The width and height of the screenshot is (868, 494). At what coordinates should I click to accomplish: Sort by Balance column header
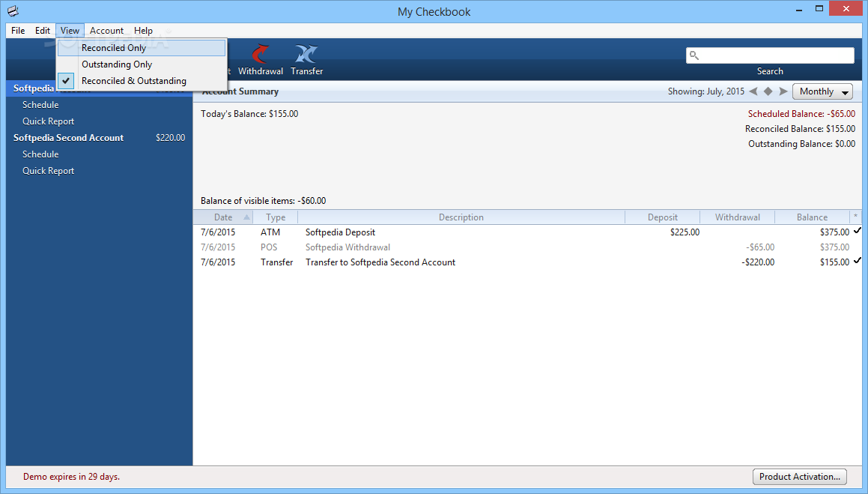coord(812,217)
